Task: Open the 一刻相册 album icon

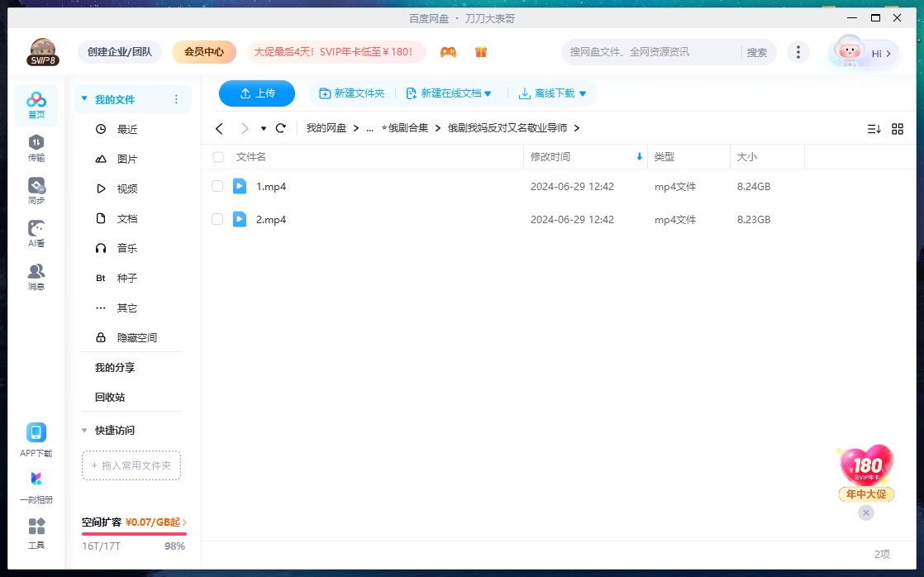Action: point(36,487)
